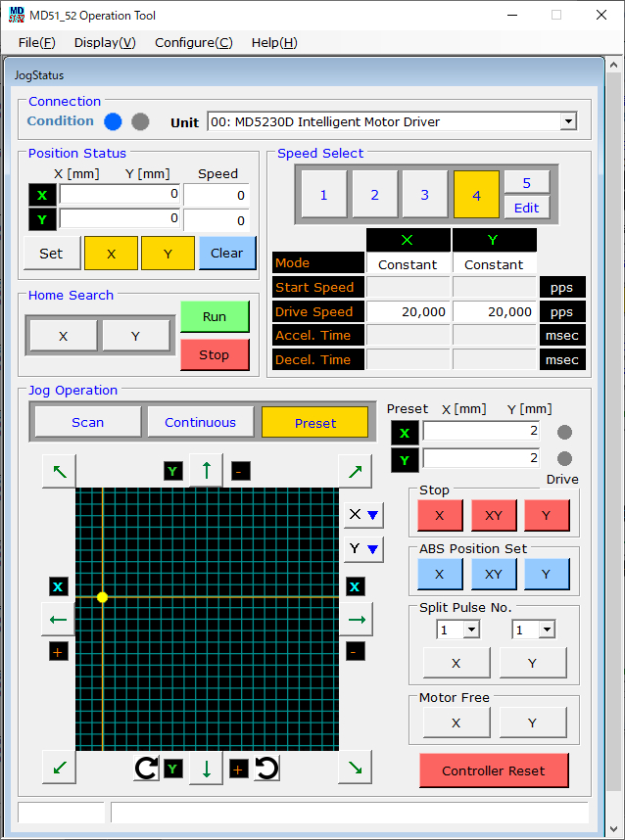Open the X axis direction dropdown

362,516
